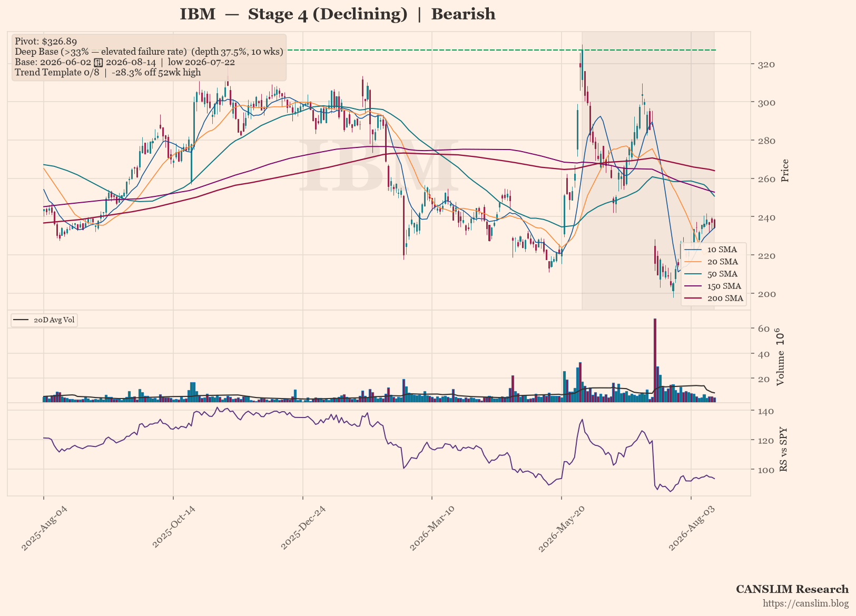Screen dimensions: 856x616
Task: Click the 140 RS axis label
Action: click(766, 411)
